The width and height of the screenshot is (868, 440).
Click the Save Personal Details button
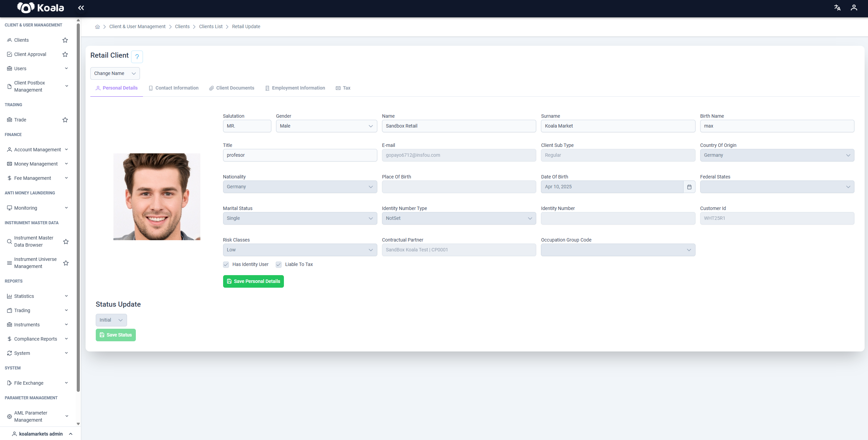253,282
